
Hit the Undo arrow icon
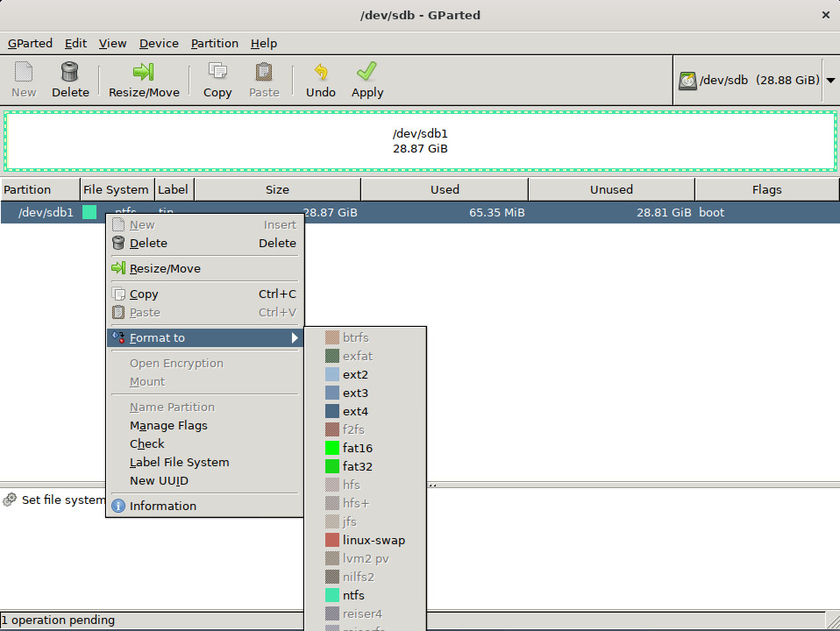coord(321,72)
